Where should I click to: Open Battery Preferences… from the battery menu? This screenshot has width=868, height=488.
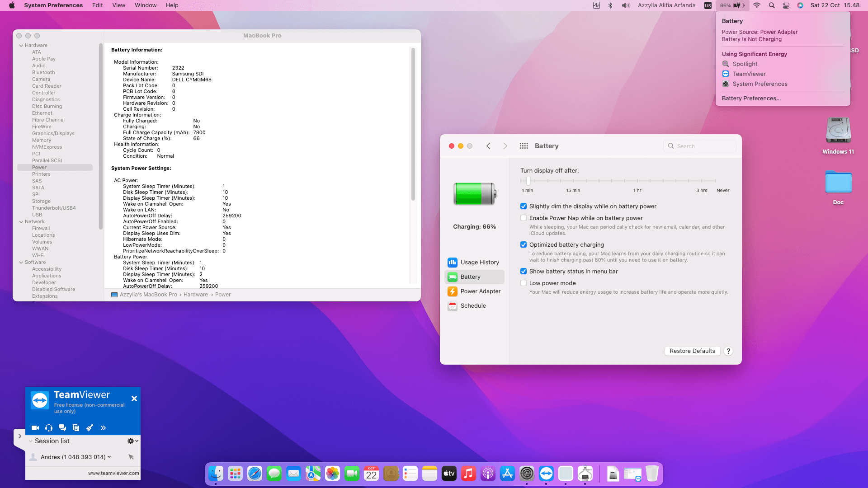[751, 99]
